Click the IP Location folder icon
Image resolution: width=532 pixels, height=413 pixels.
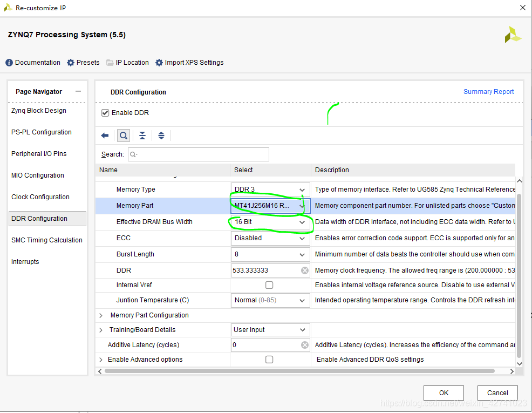click(110, 63)
